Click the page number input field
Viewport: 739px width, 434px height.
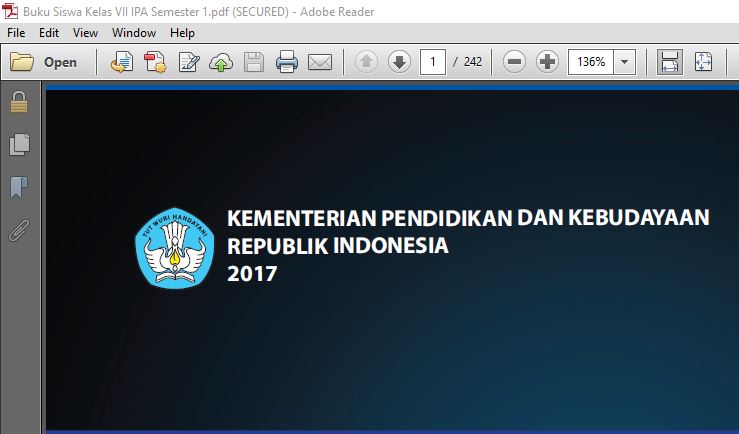pyautogui.click(x=433, y=62)
